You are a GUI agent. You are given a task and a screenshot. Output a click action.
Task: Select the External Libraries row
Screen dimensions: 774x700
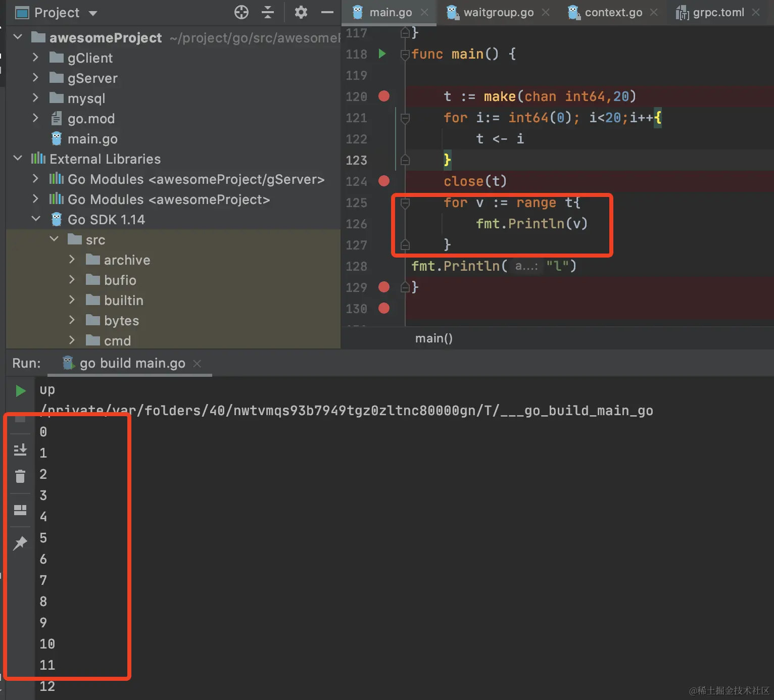[173, 159]
